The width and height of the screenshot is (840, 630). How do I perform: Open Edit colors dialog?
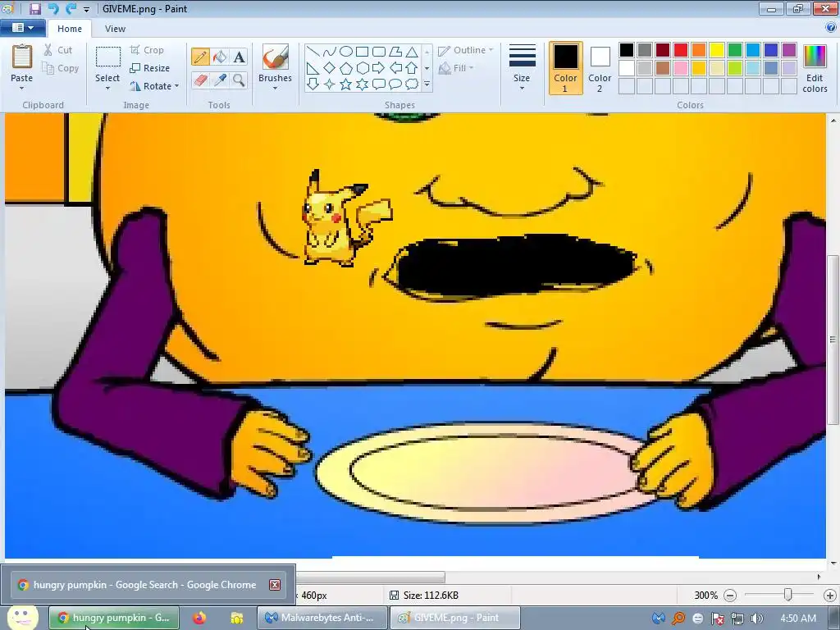click(815, 68)
